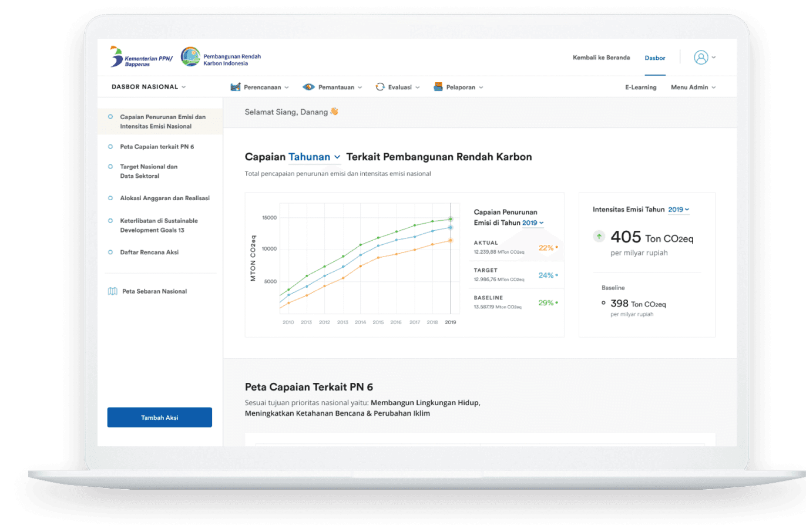
Task: Click the Tambah Aksi button
Action: point(159,417)
